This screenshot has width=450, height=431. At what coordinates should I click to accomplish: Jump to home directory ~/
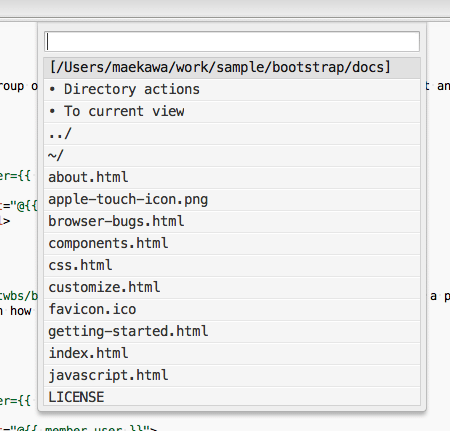232,156
